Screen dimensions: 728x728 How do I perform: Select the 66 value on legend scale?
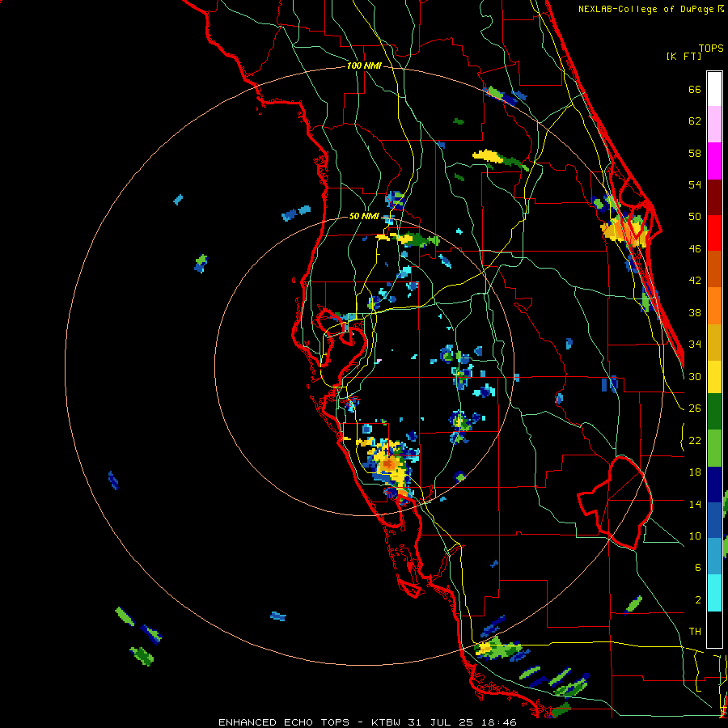pyautogui.click(x=695, y=89)
